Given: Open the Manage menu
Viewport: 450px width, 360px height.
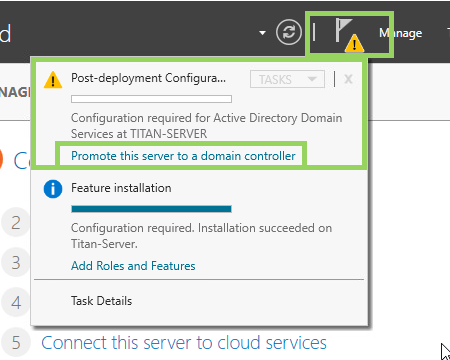Looking at the screenshot, I should pyautogui.click(x=401, y=33).
